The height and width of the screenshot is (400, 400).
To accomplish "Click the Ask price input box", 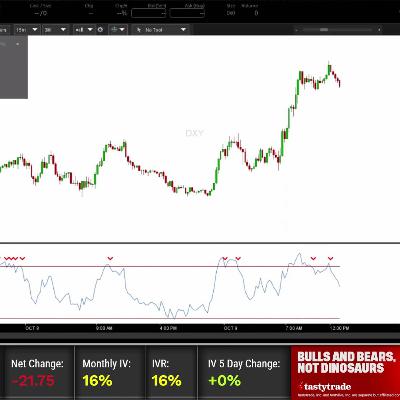I will (x=187, y=13).
